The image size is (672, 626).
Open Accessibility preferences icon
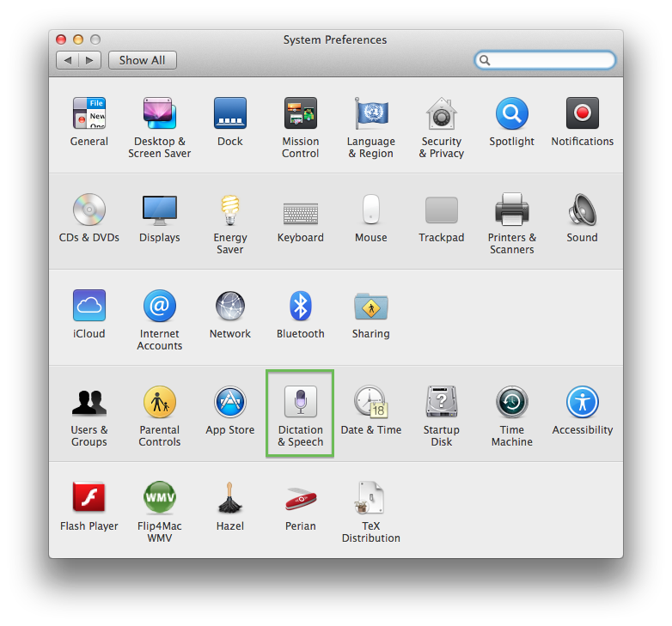click(583, 402)
